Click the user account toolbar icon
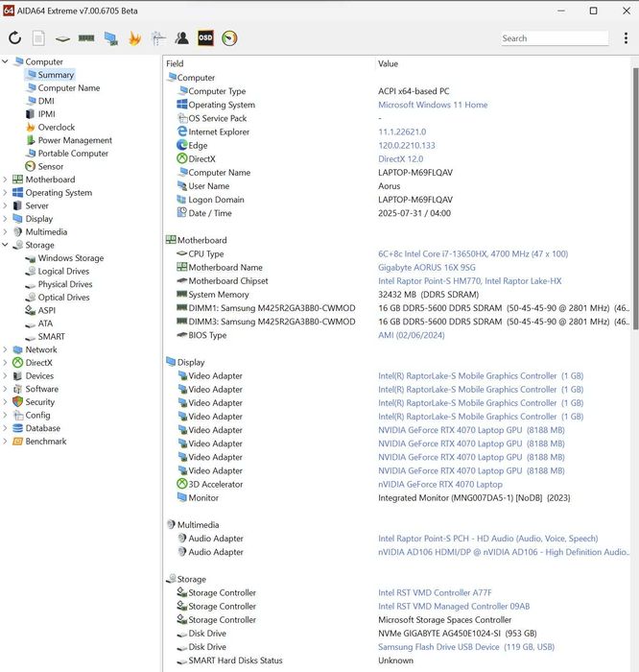Image resolution: width=639 pixels, height=672 pixels. (x=181, y=38)
